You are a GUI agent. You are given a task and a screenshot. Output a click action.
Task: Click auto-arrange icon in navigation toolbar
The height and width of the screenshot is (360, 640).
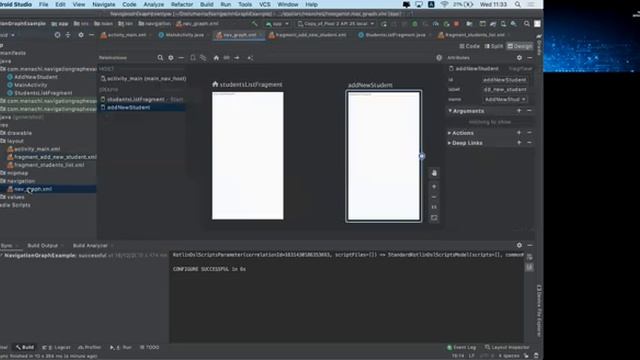coord(250,58)
